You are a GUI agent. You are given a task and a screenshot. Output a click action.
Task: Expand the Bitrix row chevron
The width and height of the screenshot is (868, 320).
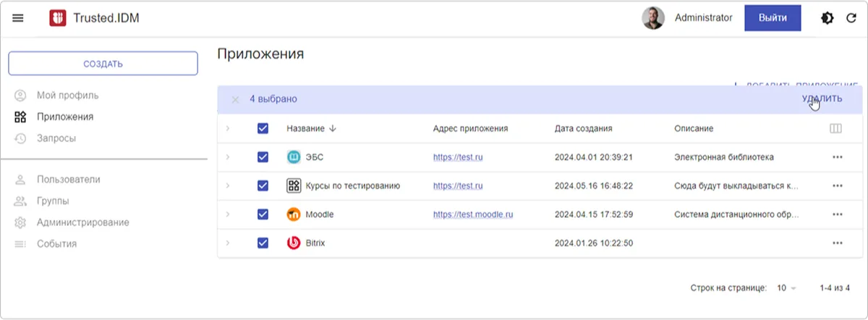[227, 243]
